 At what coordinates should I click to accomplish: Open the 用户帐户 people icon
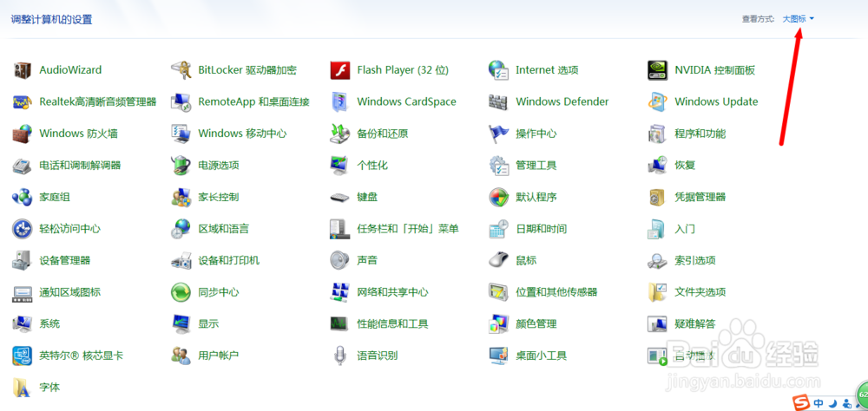coord(181,356)
